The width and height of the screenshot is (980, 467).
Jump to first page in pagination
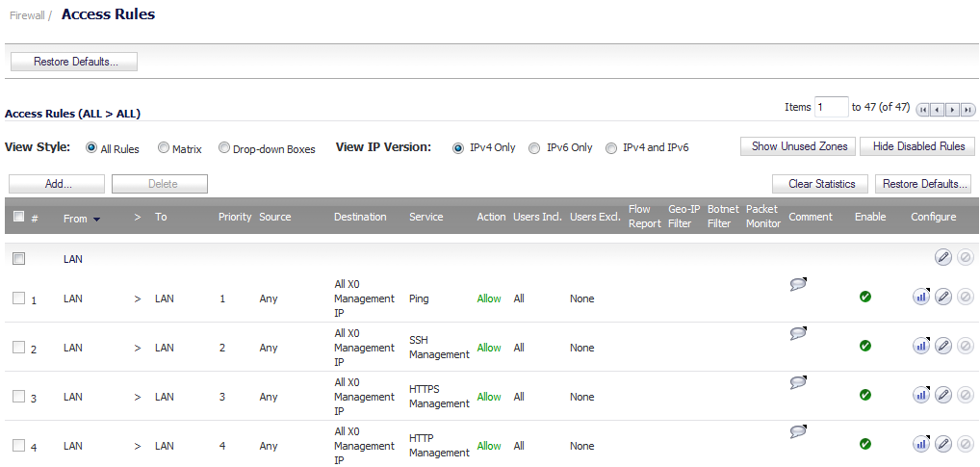(923, 110)
